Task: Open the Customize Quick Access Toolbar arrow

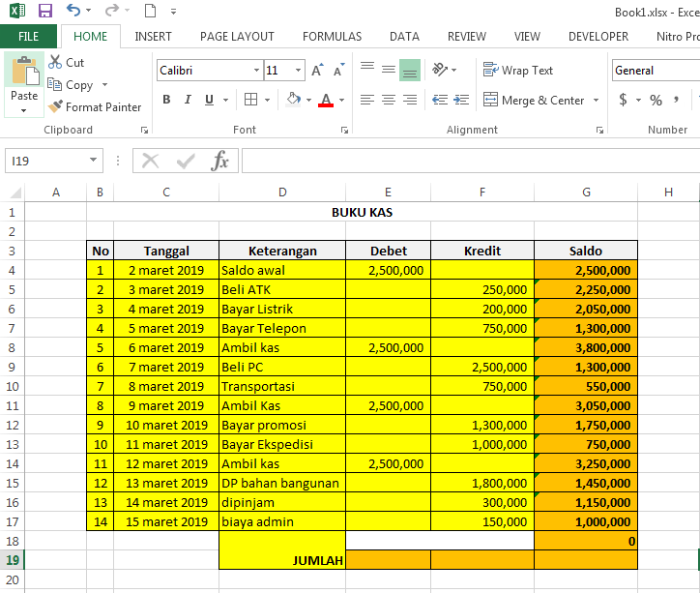Action: point(173,12)
